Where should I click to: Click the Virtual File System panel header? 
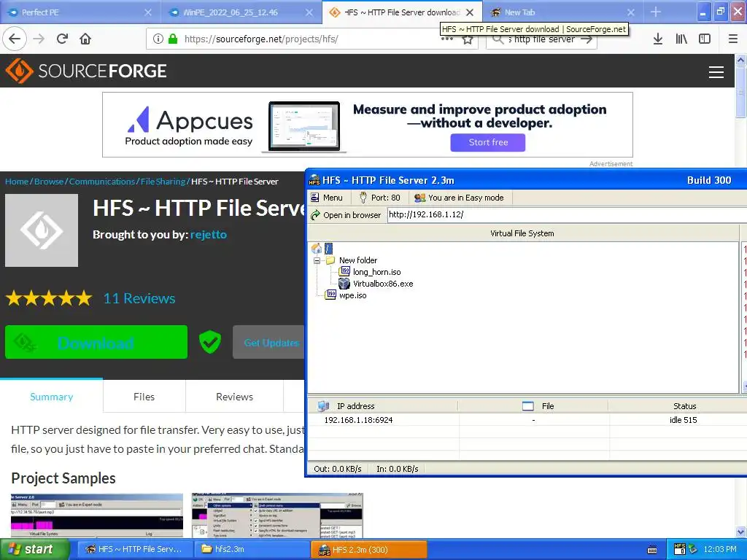point(522,233)
